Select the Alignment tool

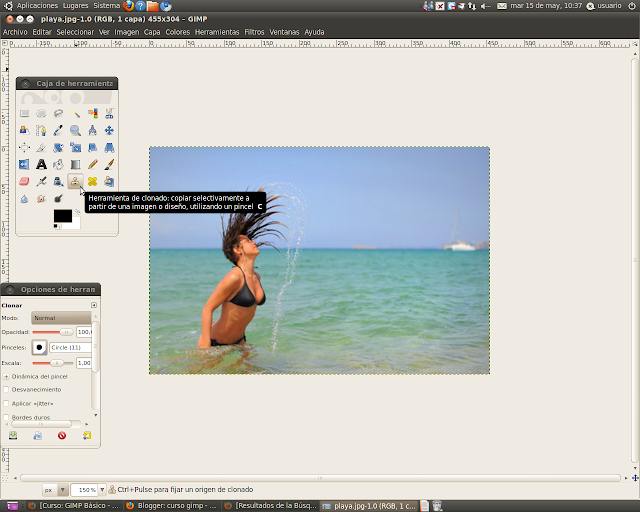[x=24, y=147]
